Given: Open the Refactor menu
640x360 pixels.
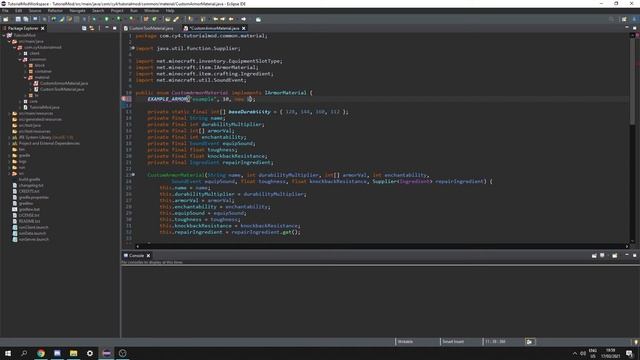Looking at the screenshot, I should [x=55, y=11].
